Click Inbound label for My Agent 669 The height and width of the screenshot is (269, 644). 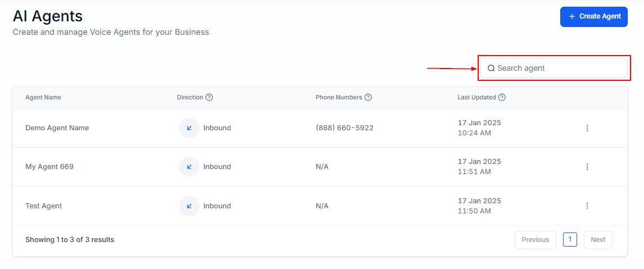217,167
